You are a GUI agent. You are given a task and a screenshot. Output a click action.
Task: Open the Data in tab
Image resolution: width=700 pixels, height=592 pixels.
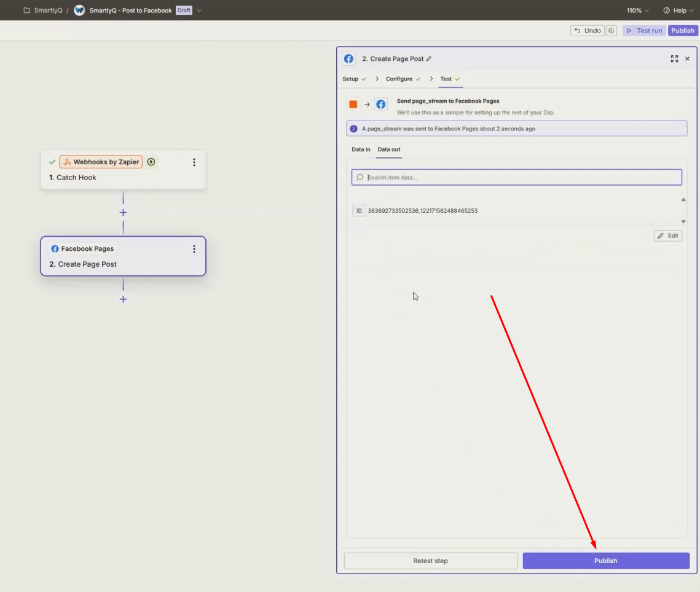[x=361, y=149]
